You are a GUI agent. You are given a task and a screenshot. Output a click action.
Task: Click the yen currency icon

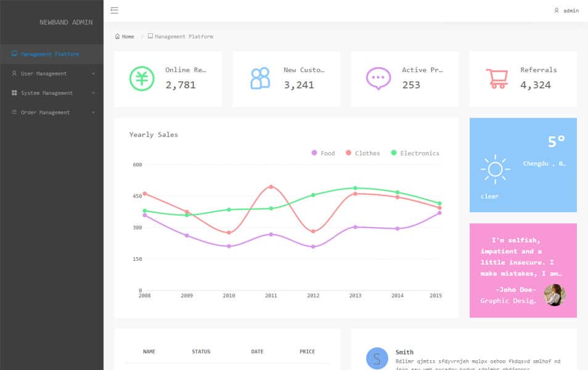click(142, 78)
